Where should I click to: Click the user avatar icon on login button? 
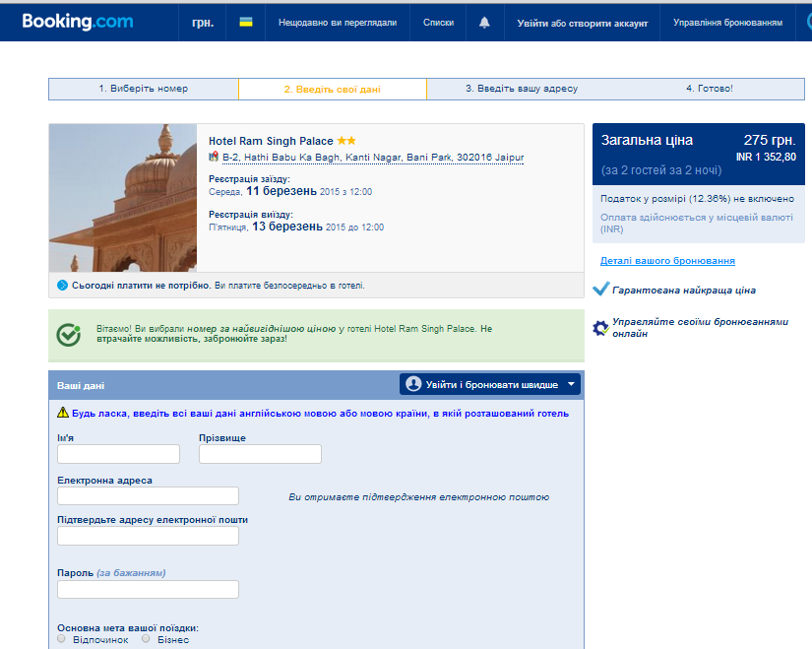[x=413, y=384]
